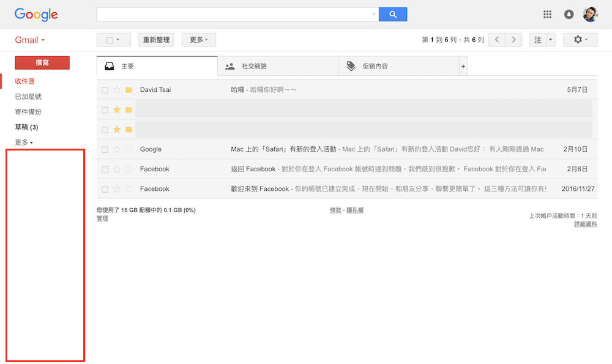The image size is (612, 364).
Task: Star the David Tsai email
Action: pos(116,89)
